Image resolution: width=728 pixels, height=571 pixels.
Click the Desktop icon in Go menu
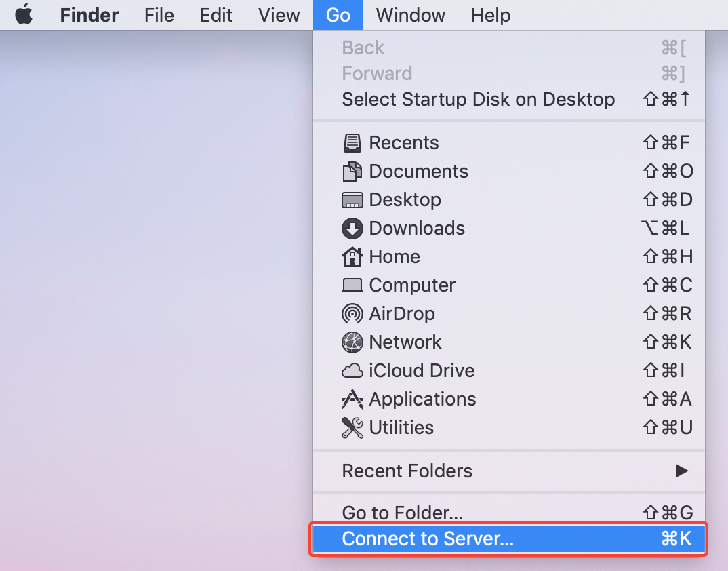coord(352,200)
